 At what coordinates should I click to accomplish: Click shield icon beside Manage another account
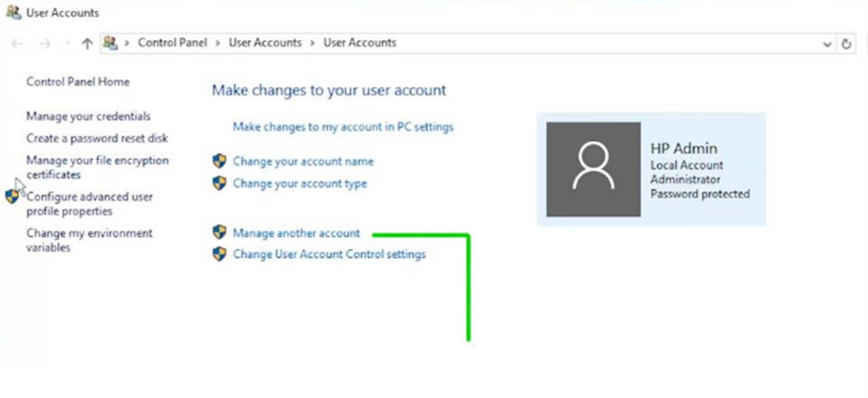tap(219, 232)
